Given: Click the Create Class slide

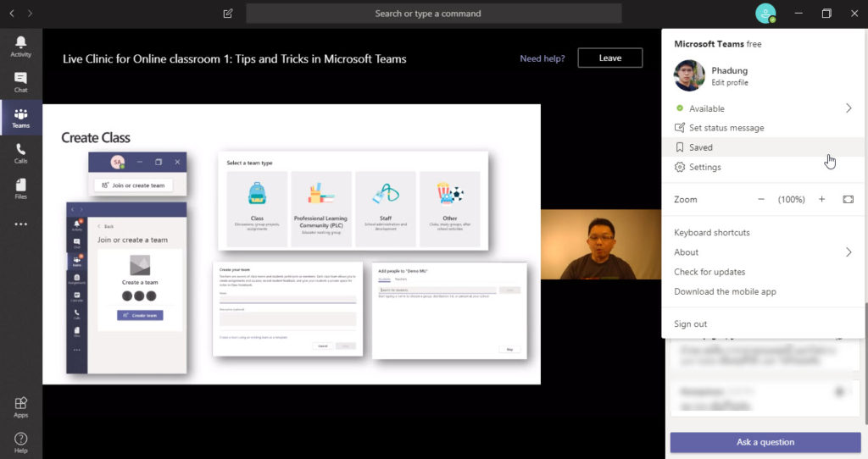Looking at the screenshot, I should pyautogui.click(x=292, y=244).
